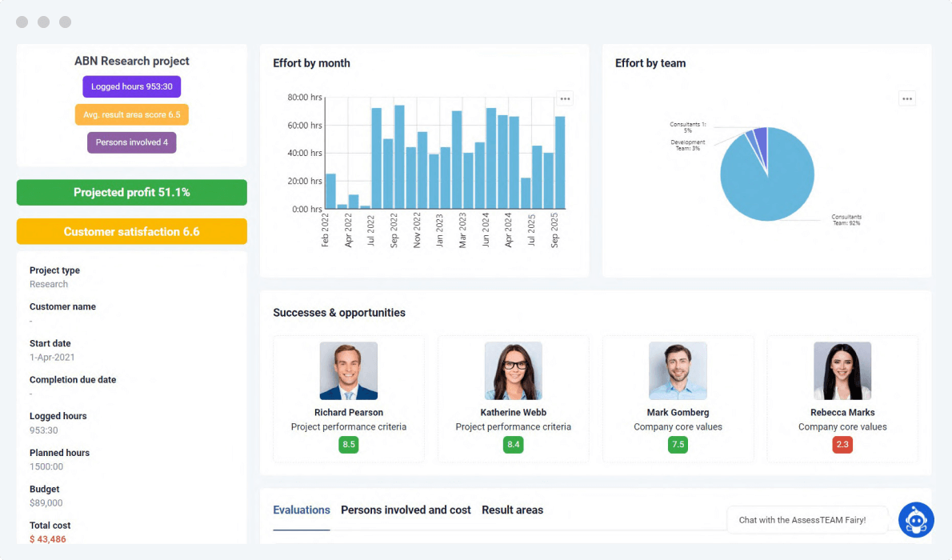Open Katherine Webb's profile photo
952x560 pixels.
(513, 370)
